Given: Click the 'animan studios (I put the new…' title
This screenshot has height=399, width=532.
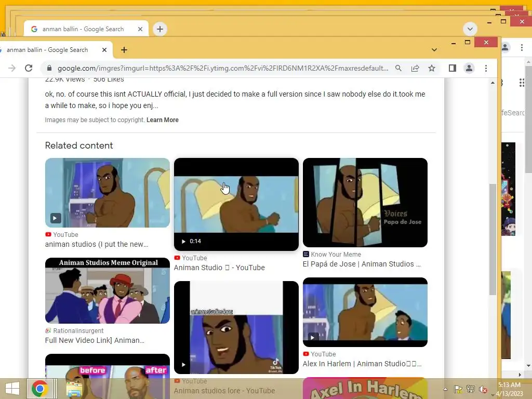Looking at the screenshot, I should pyautogui.click(x=97, y=244).
